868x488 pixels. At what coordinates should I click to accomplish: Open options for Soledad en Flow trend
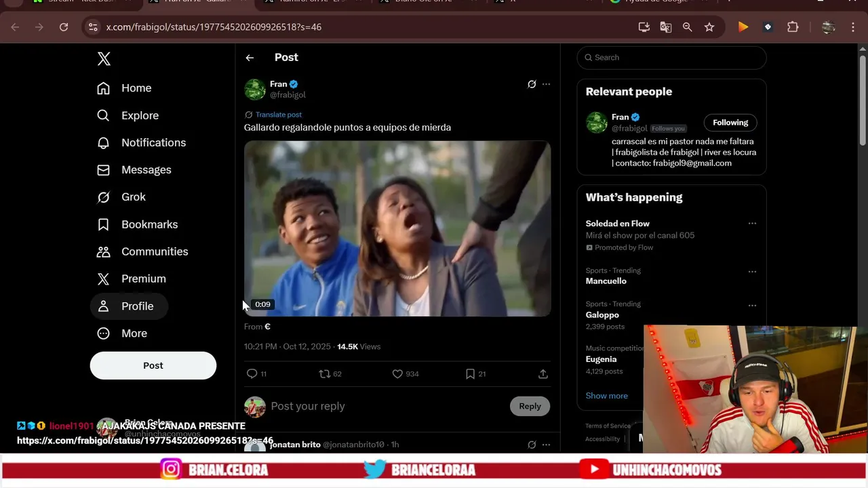click(x=752, y=224)
